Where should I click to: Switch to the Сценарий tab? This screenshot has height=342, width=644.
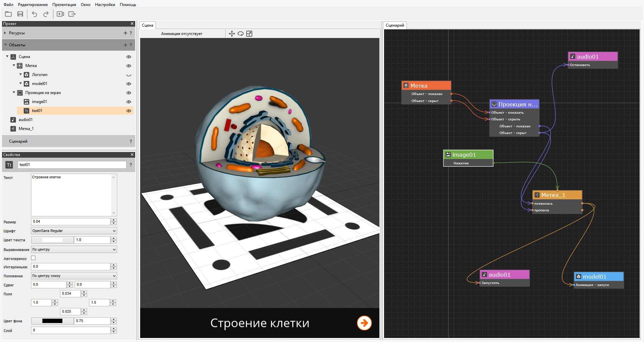(395, 25)
